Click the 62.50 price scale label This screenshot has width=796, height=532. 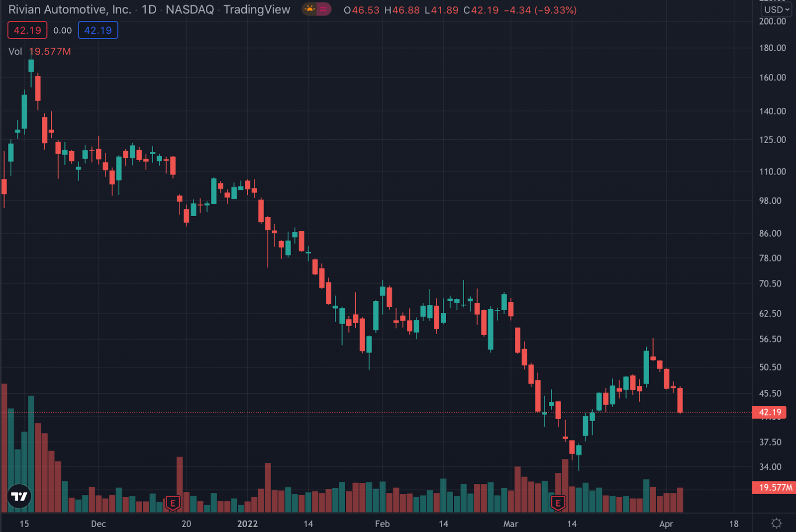click(770, 314)
